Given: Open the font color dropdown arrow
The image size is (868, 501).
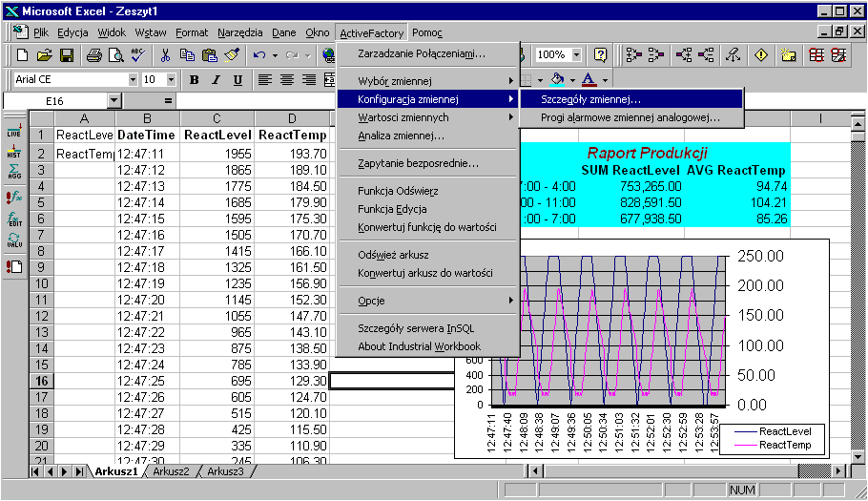Looking at the screenshot, I should pyautogui.click(x=605, y=80).
